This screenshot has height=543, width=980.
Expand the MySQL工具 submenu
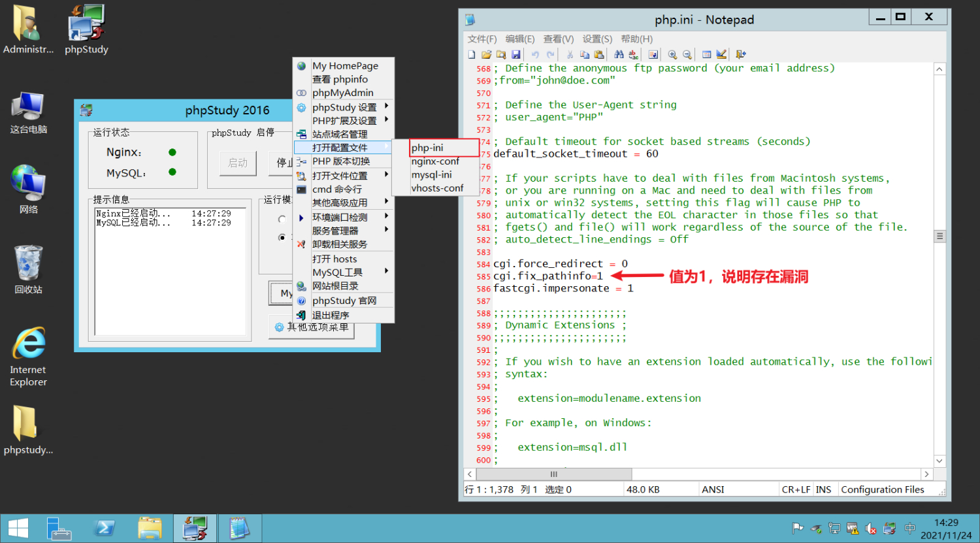tap(344, 272)
